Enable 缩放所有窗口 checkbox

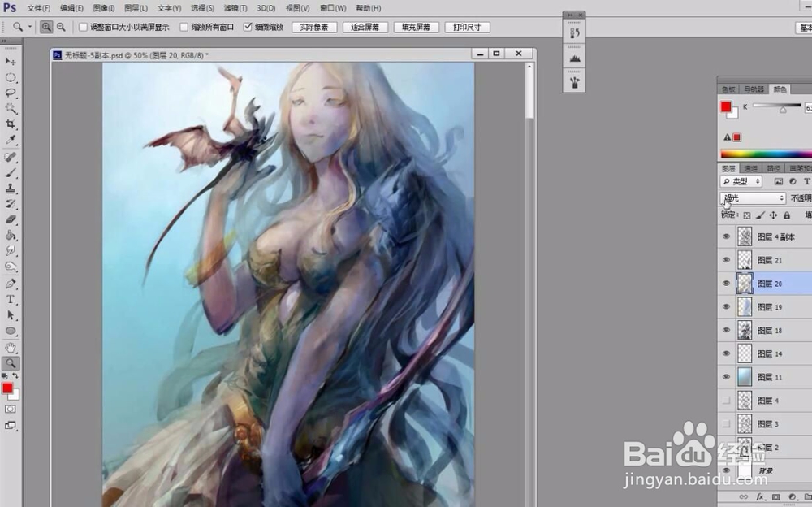pyautogui.click(x=184, y=27)
